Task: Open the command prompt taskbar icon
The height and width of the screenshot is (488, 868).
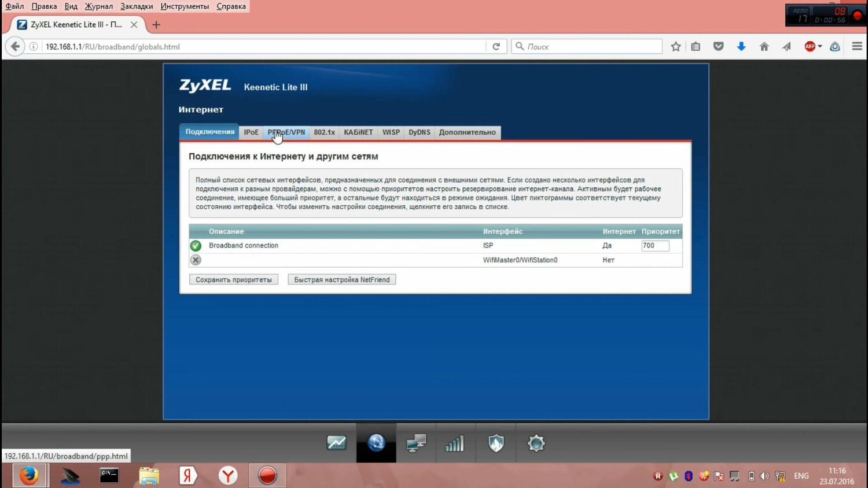Action: 109,475
